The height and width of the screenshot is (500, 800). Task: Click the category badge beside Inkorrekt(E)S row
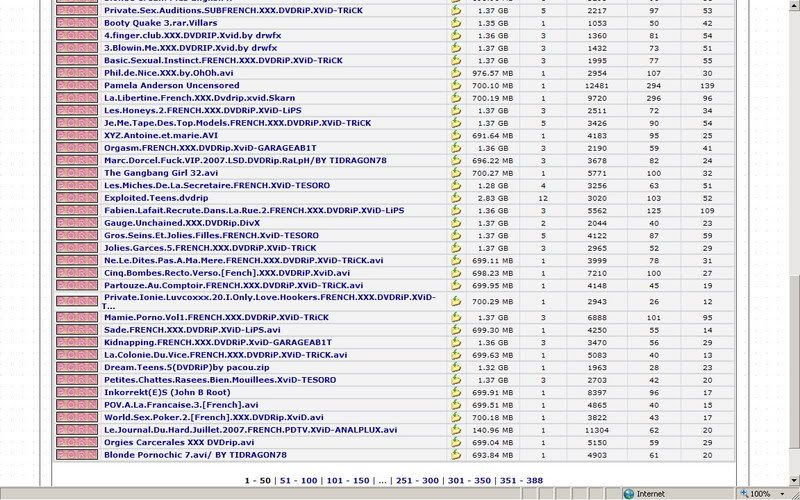77,392
